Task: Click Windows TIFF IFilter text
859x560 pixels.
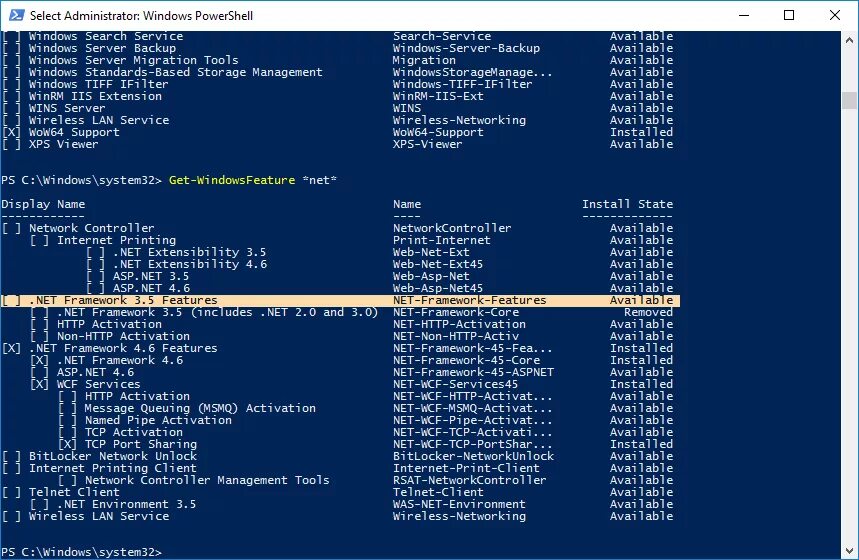Action: [99, 84]
